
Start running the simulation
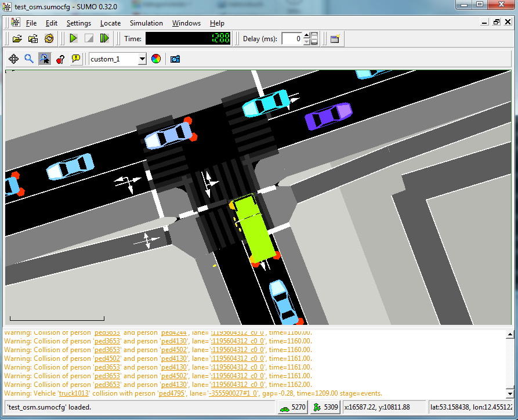[x=72, y=38]
